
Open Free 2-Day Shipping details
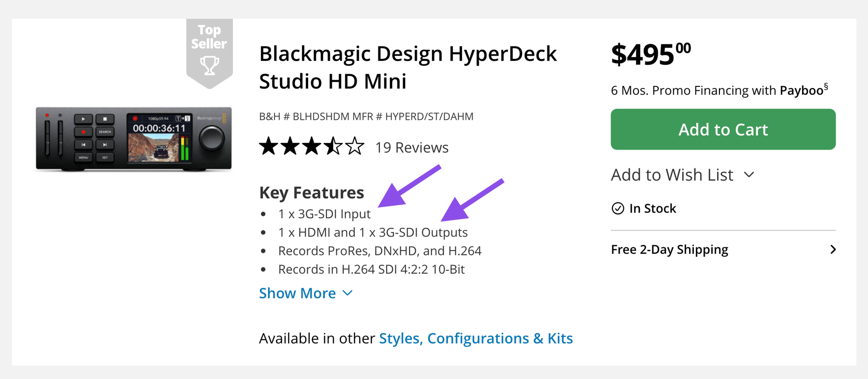pyautogui.click(x=669, y=250)
